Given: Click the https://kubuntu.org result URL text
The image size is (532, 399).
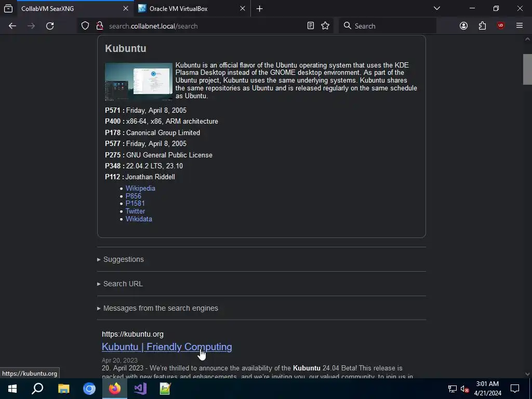Looking at the screenshot, I should tap(132, 334).
